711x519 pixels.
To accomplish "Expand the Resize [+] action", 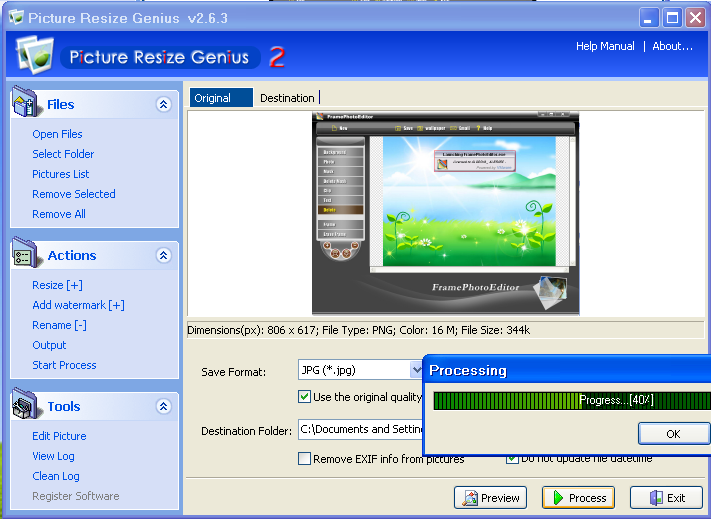I will tap(58, 285).
